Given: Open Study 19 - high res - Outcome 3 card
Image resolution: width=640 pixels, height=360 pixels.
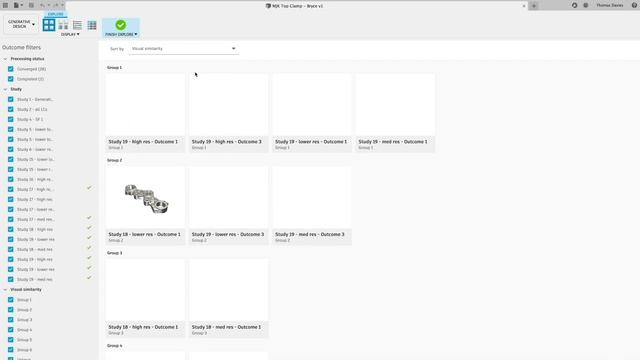Looking at the screenshot, I should [229, 113].
